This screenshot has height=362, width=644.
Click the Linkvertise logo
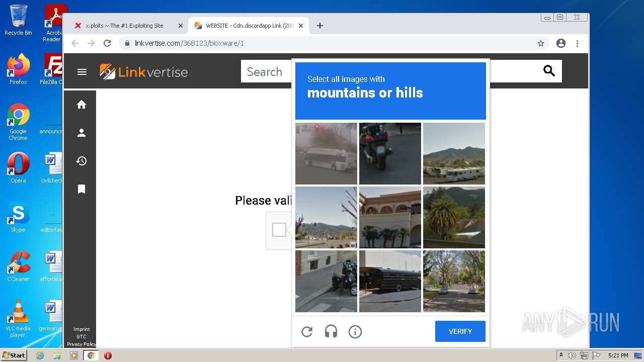143,72
